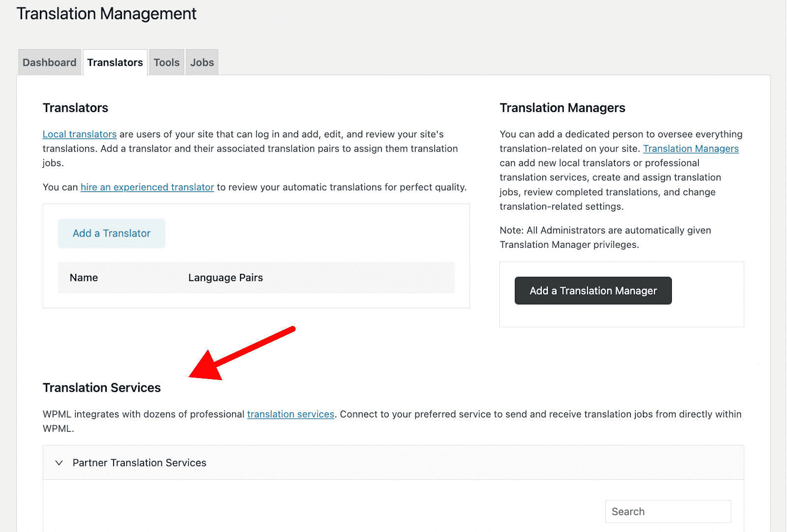The height and width of the screenshot is (532, 787).
Task: Click inside the Search field
Action: coord(667,511)
